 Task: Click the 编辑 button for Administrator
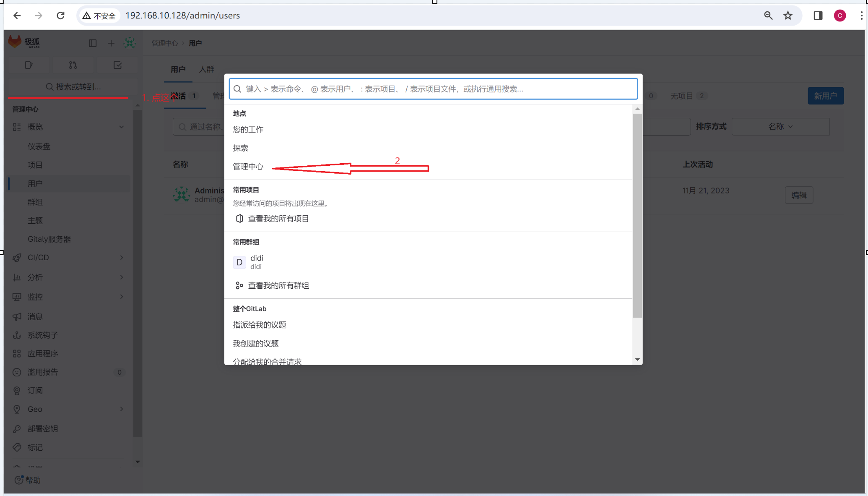click(799, 195)
